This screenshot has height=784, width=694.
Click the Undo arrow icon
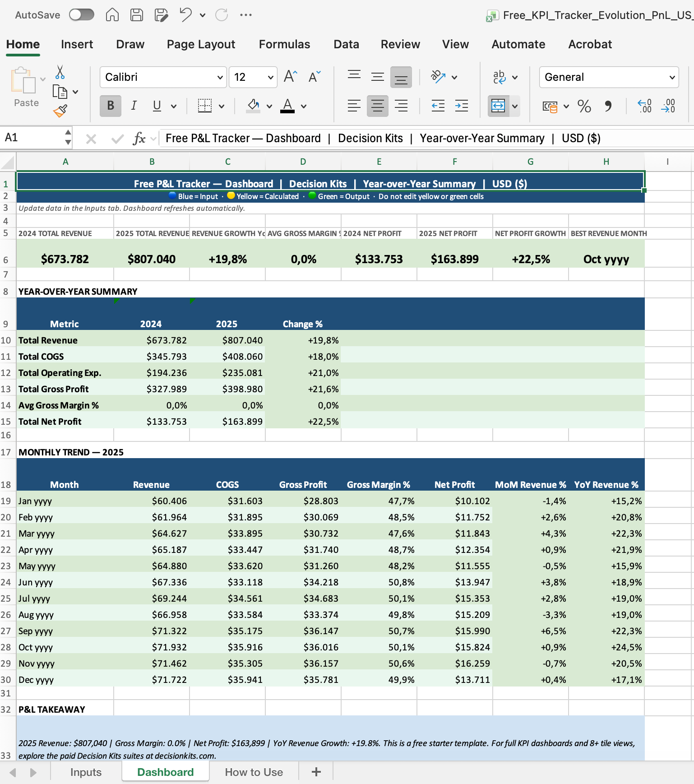coord(185,15)
